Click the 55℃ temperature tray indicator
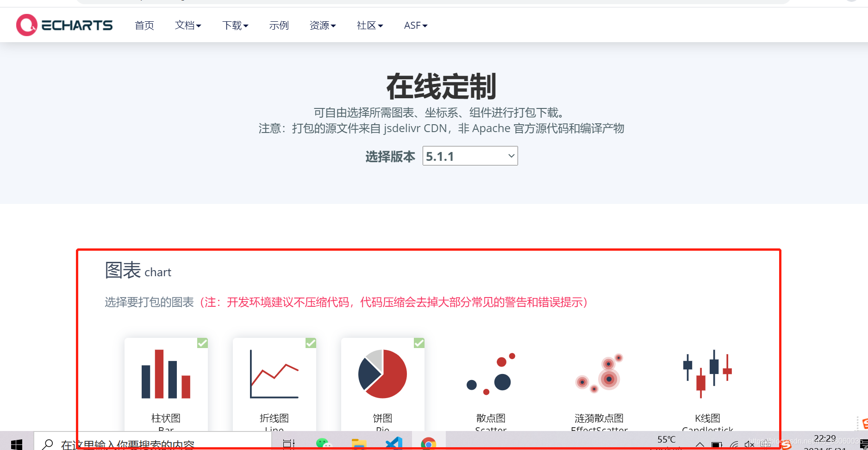868x450 pixels. [x=667, y=439]
